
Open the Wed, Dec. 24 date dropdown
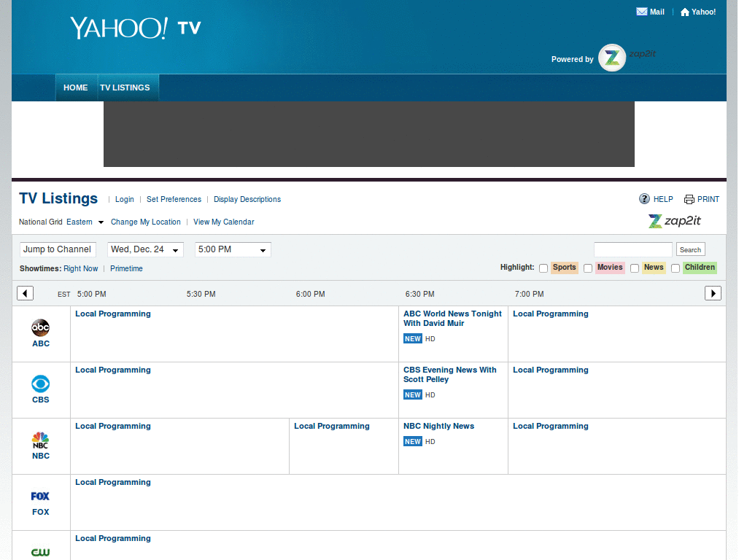pyautogui.click(x=145, y=249)
